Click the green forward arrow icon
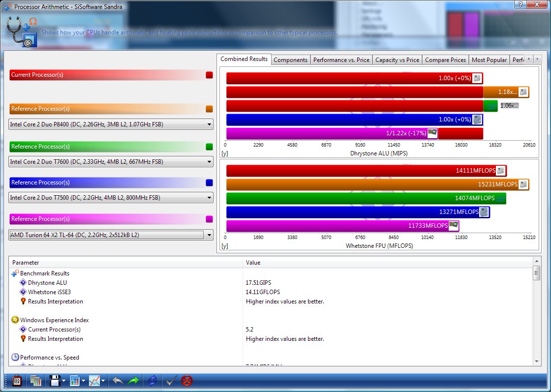This screenshot has width=551, height=392. (x=133, y=381)
